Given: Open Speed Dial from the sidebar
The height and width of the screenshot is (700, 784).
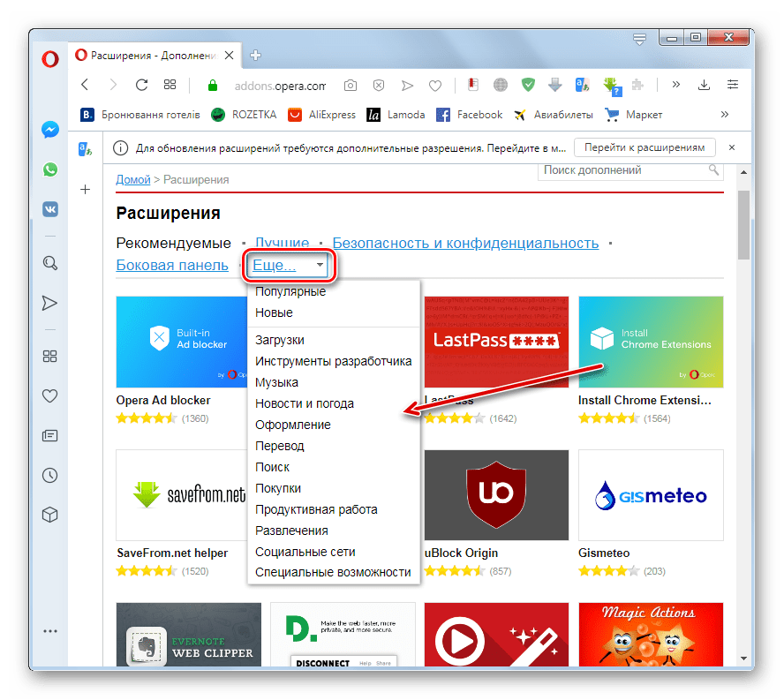Looking at the screenshot, I should pos(49,356).
